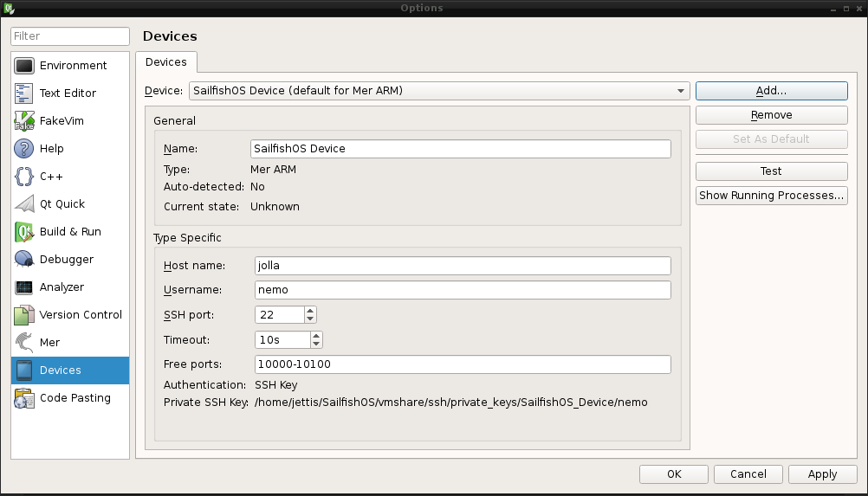
Task: Open Qt Quick paper plane icon
Action: click(24, 204)
